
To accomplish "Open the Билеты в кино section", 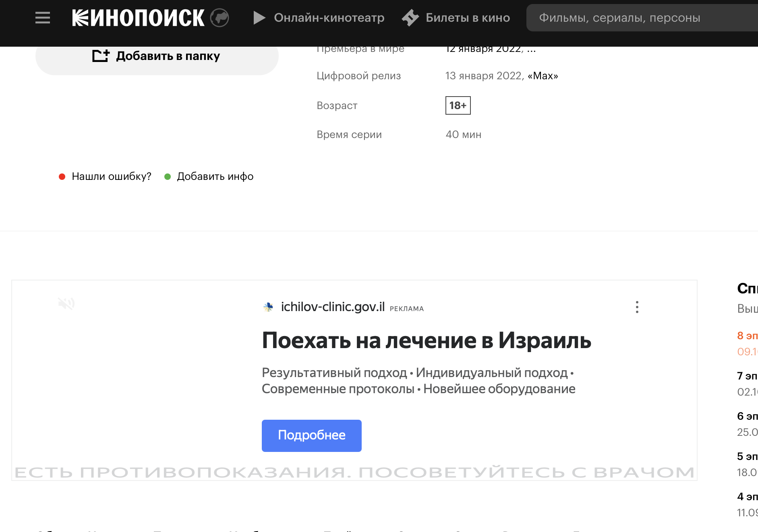I will point(467,17).
